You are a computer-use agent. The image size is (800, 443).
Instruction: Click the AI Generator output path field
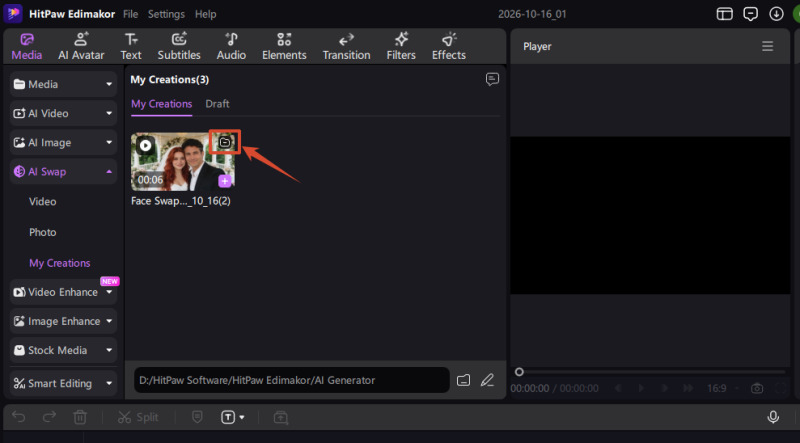[x=292, y=380]
